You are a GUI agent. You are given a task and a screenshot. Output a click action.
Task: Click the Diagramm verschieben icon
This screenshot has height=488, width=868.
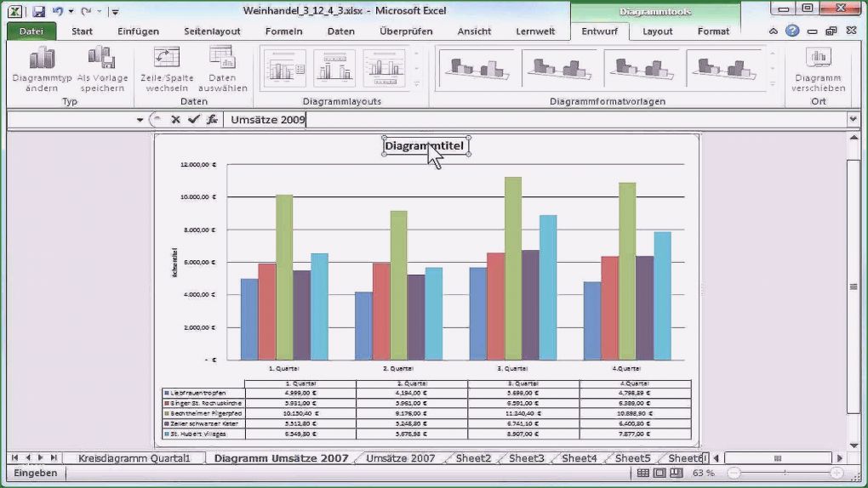pos(818,59)
